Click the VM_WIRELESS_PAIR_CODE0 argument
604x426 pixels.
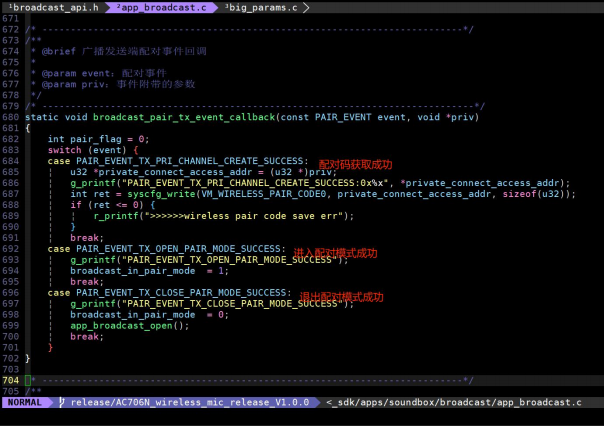263,194
